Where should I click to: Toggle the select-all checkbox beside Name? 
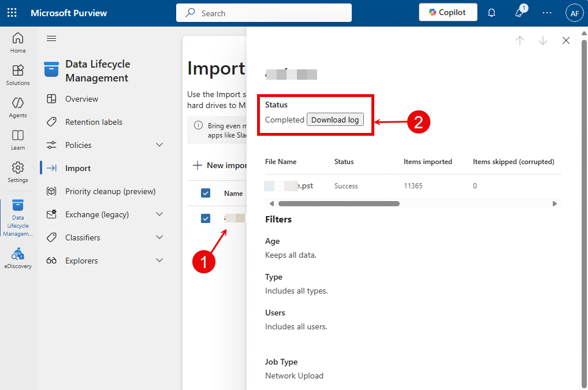(206, 193)
